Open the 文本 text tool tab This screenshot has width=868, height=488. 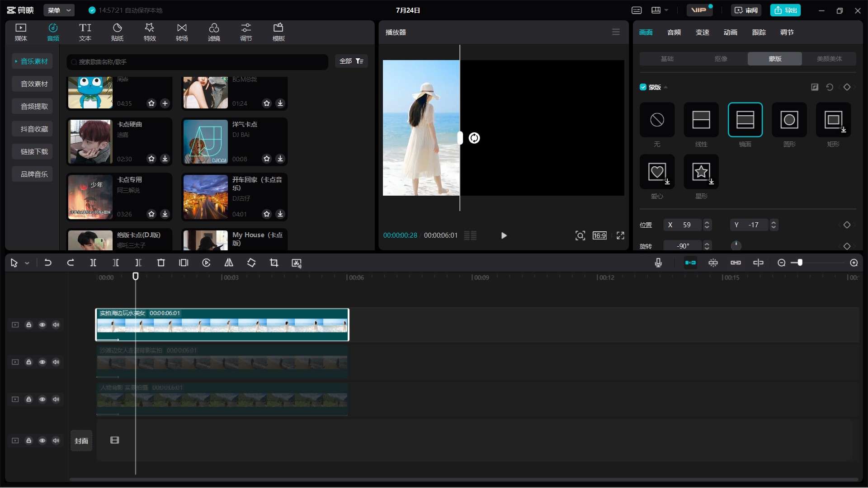pyautogui.click(x=85, y=32)
